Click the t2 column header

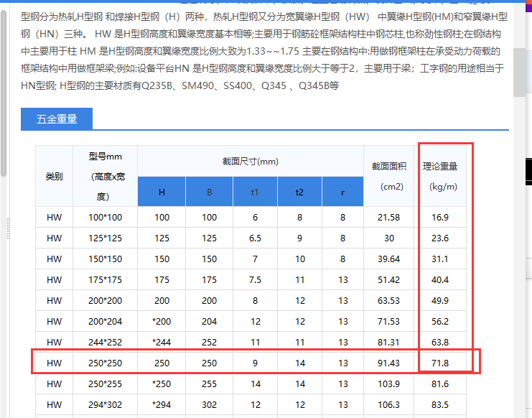(x=299, y=192)
